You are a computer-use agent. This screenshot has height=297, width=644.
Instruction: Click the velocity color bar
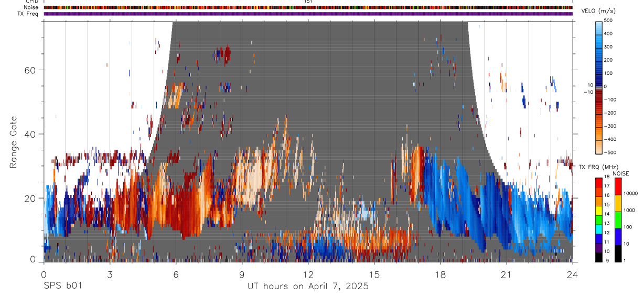(x=599, y=86)
